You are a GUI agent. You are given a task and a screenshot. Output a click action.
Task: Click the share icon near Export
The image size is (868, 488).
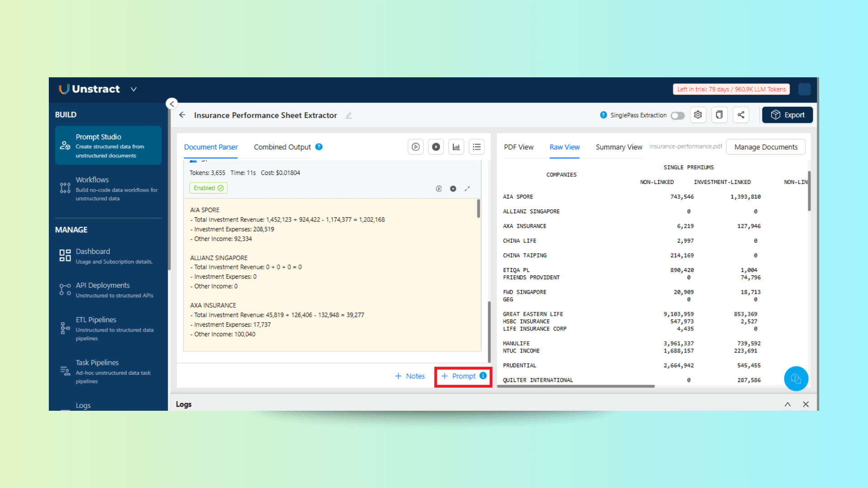[741, 115]
